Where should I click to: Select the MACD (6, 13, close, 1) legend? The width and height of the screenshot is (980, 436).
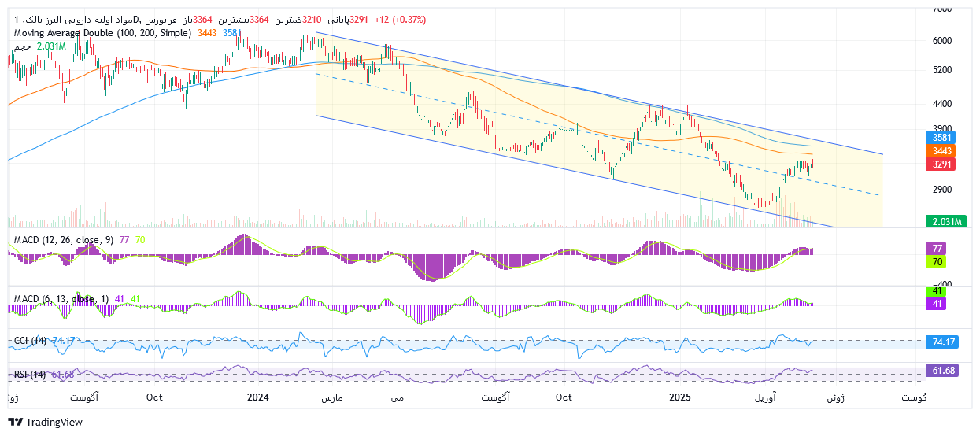point(61,300)
